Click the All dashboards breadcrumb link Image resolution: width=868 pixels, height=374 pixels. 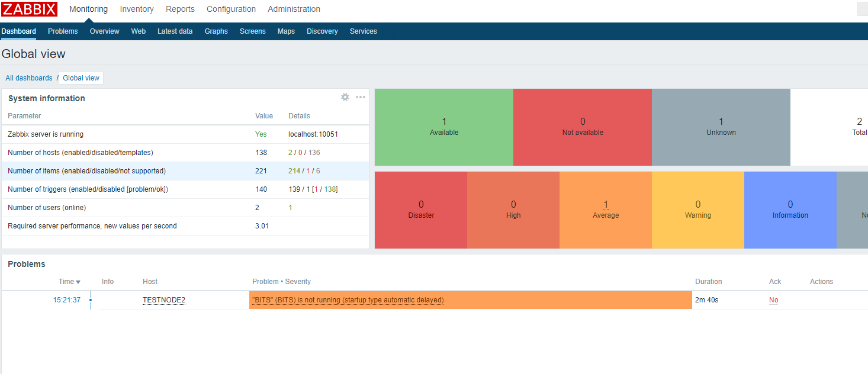(29, 78)
